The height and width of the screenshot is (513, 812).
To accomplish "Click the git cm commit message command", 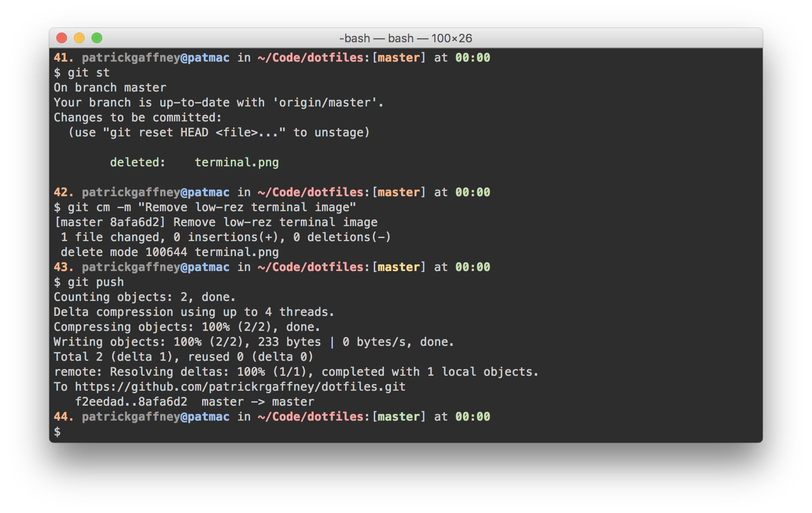I will (x=212, y=207).
